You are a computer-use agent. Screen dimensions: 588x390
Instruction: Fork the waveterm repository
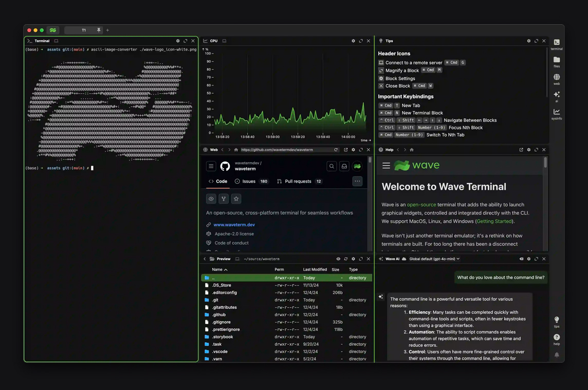coord(224,199)
